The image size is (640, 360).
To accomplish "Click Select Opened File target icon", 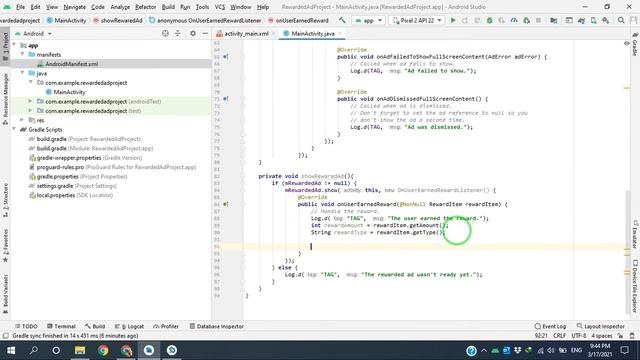I will click(x=165, y=33).
